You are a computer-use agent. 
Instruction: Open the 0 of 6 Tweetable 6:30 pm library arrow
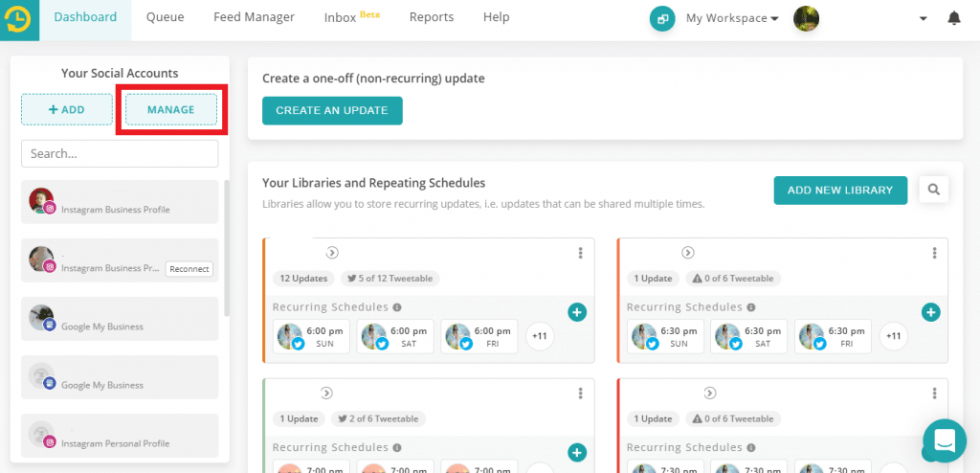pyautogui.click(x=687, y=253)
